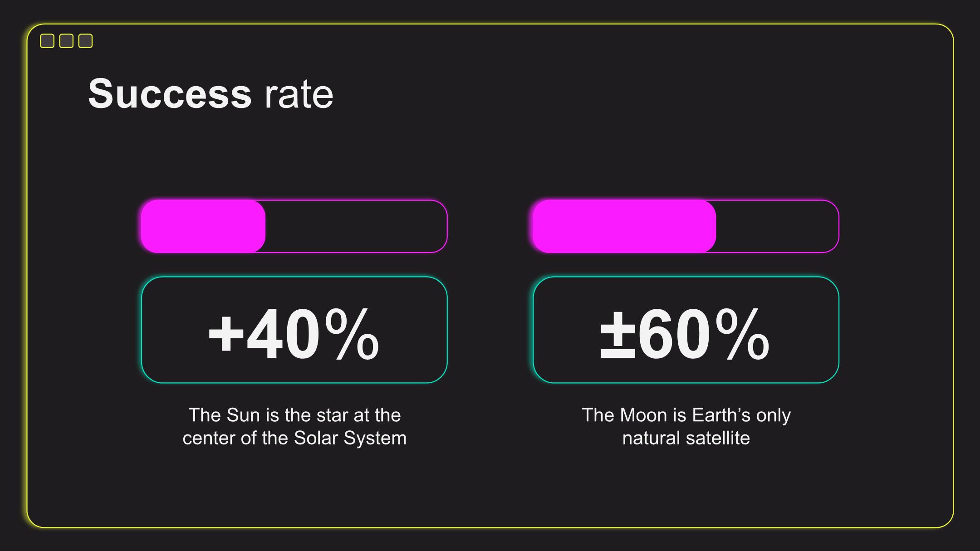Click the middle small square window icon
The image size is (980, 551).
click(66, 41)
